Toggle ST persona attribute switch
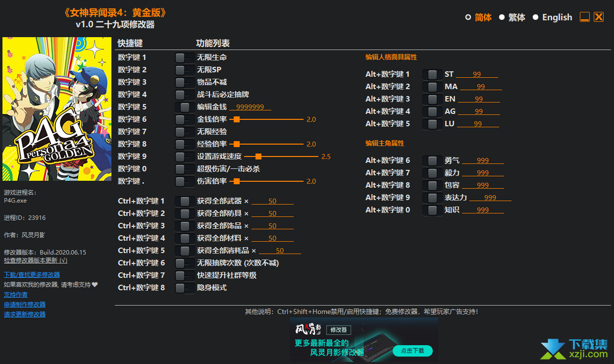 [432, 74]
